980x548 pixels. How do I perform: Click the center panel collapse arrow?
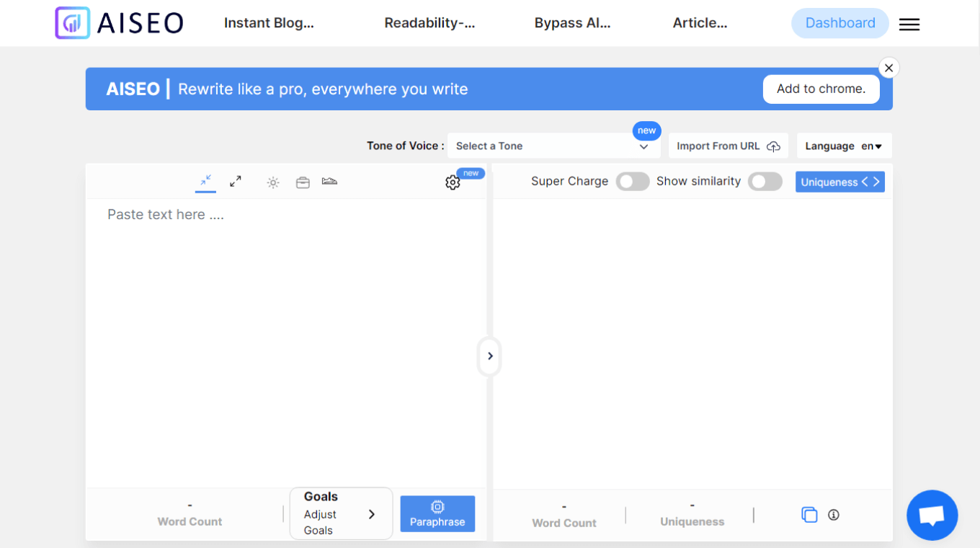click(489, 356)
